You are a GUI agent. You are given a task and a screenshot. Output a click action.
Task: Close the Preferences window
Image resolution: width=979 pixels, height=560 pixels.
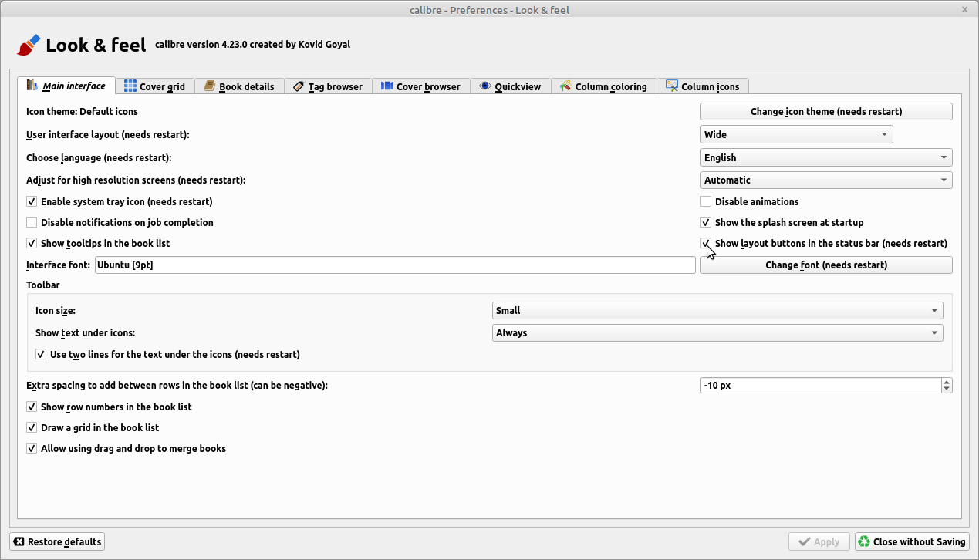pos(964,10)
